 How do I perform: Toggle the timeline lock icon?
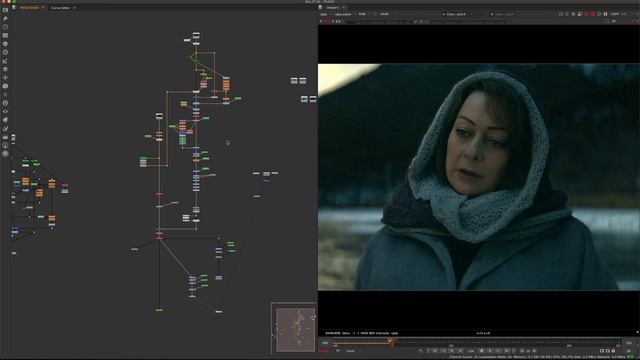pyautogui.click(x=613, y=351)
